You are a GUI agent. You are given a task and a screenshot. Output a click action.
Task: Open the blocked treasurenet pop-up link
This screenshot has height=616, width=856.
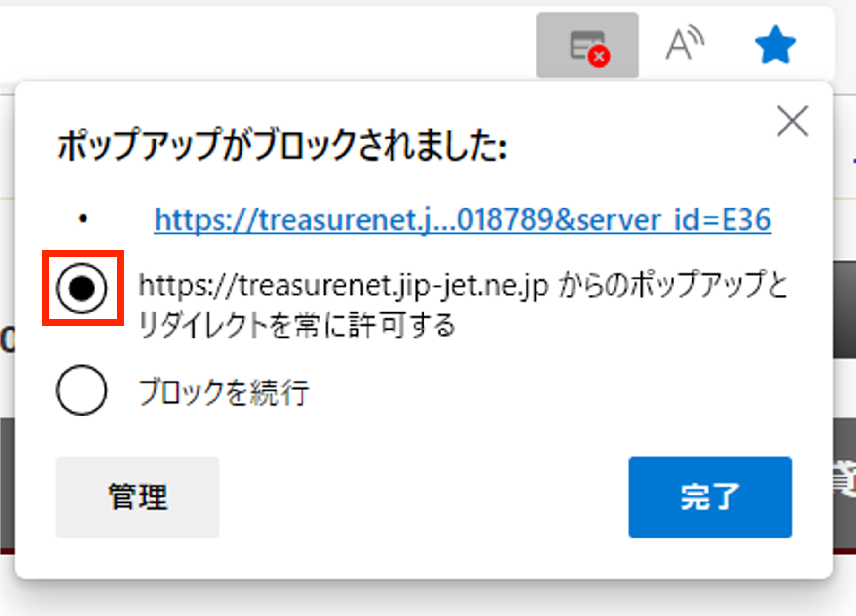pos(463,220)
